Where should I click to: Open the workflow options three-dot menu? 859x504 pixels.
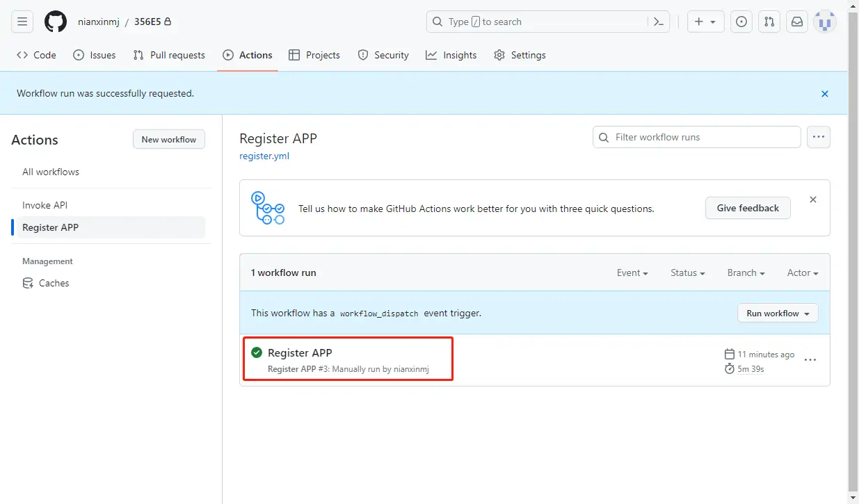pyautogui.click(x=819, y=137)
